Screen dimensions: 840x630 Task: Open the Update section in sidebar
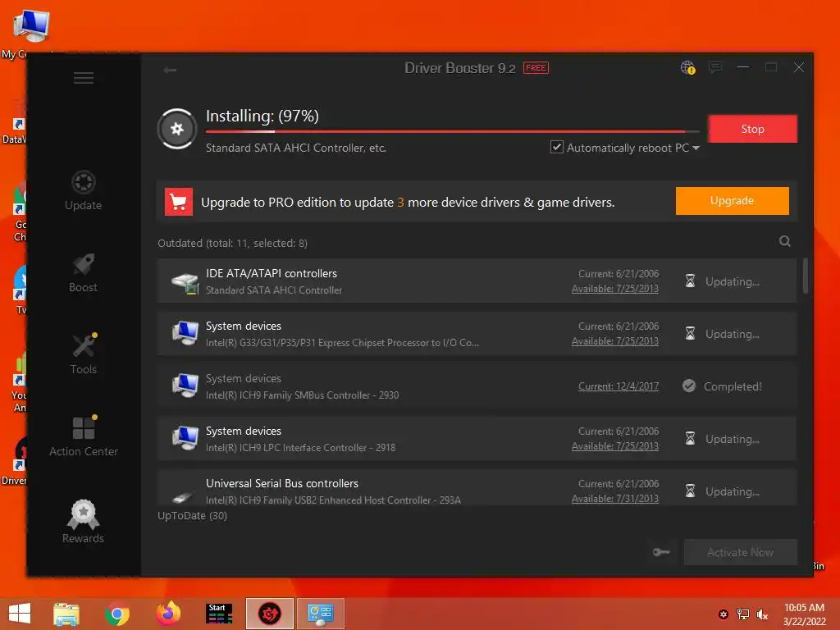83,190
